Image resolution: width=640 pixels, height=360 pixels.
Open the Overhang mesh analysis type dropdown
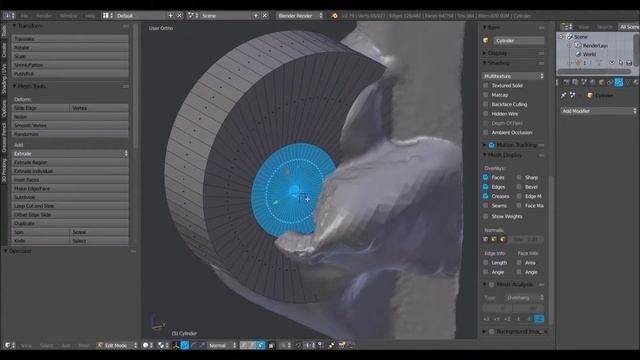coord(524,298)
